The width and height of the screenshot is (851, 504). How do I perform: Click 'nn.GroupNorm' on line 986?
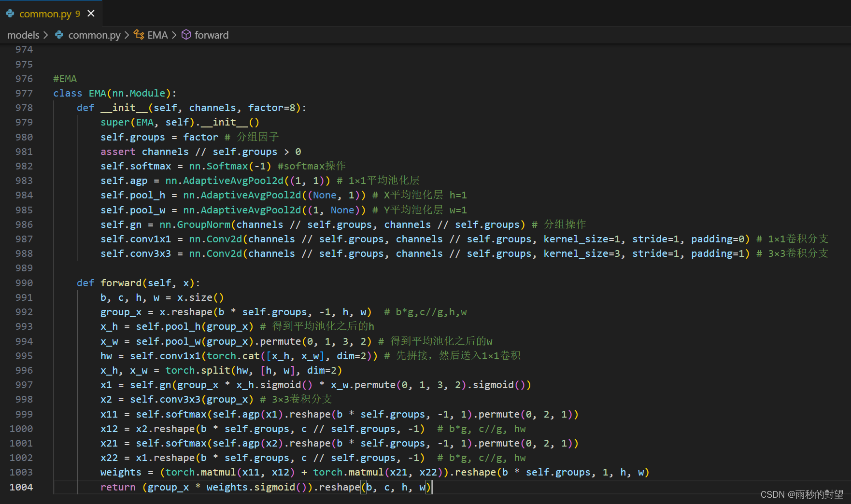(195, 224)
